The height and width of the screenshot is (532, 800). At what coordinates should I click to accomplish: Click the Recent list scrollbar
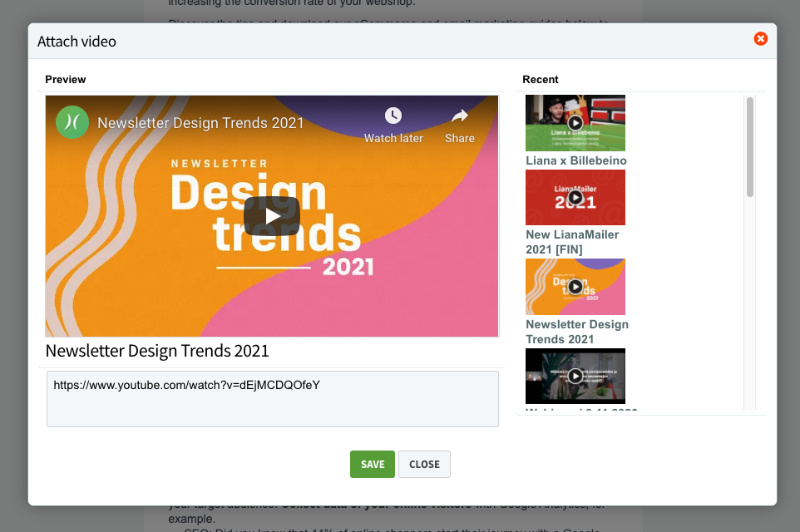coord(750,147)
